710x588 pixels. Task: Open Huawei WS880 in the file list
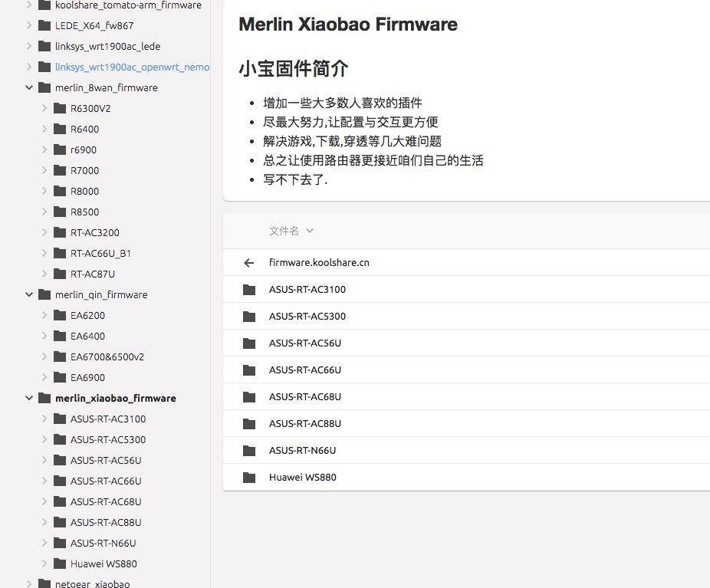point(302,477)
